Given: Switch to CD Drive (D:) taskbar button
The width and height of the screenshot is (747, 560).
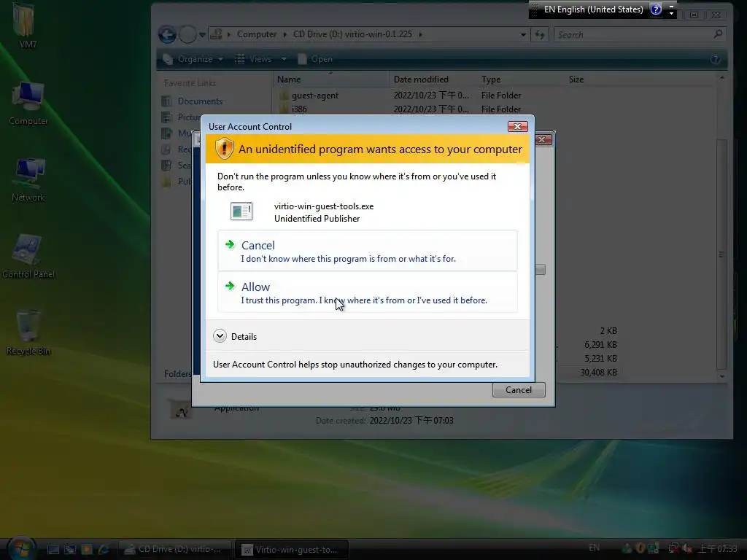Looking at the screenshot, I should click(174, 550).
